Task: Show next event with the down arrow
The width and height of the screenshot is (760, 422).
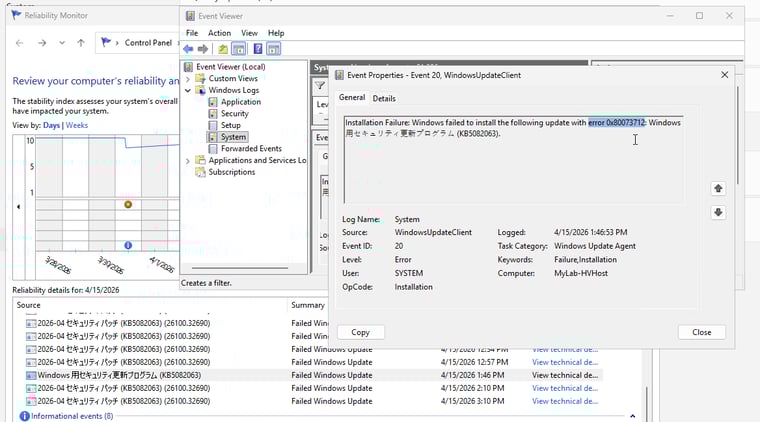Action: pyautogui.click(x=717, y=212)
